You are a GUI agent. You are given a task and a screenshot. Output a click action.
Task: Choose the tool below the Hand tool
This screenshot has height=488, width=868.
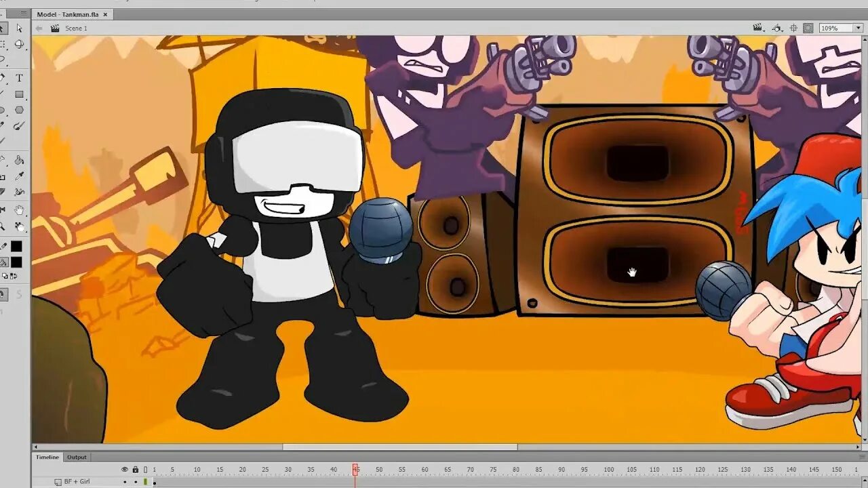tap(19, 227)
